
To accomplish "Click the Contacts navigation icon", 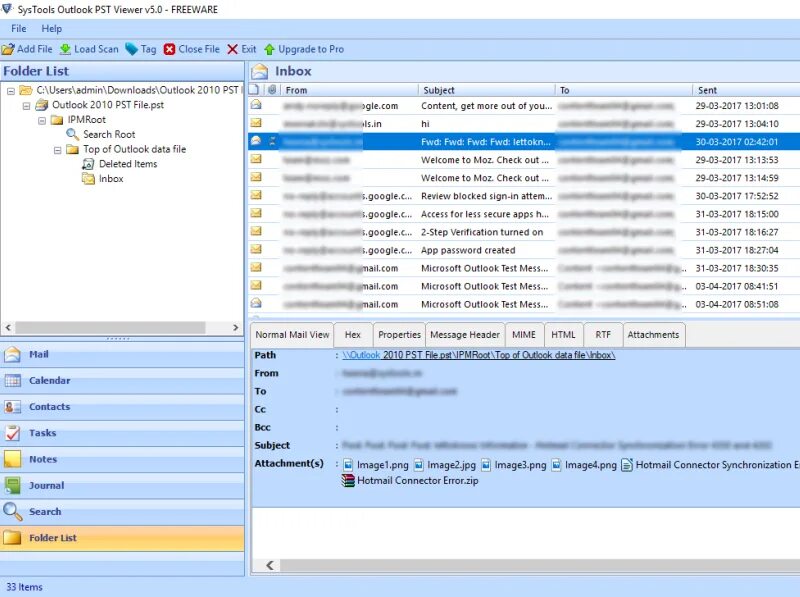I will [x=12, y=407].
